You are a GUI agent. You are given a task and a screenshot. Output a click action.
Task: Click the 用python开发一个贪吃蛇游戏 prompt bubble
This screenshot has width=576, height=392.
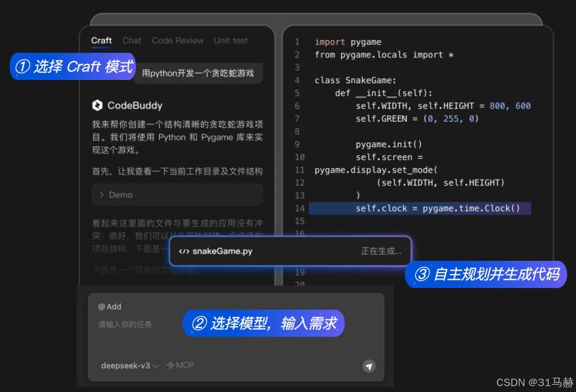pos(198,73)
